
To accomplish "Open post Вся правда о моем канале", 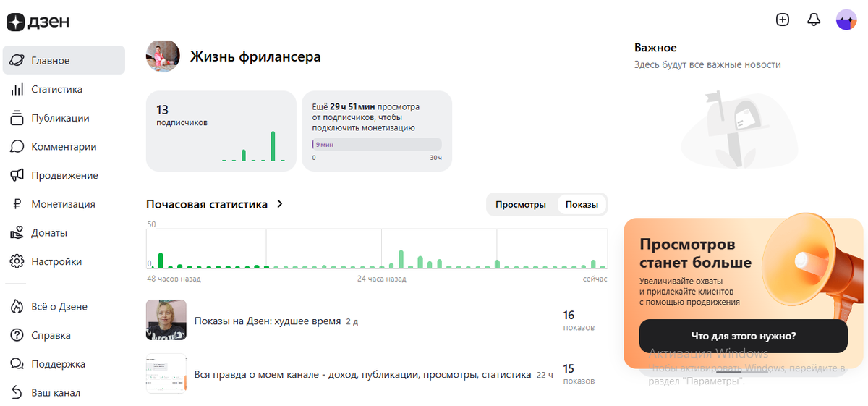I will pos(363,375).
